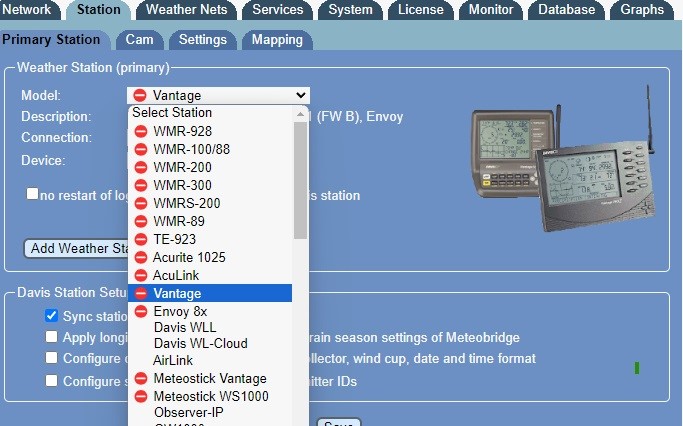Select WMRS-200 from the model list

pyautogui.click(x=211, y=203)
